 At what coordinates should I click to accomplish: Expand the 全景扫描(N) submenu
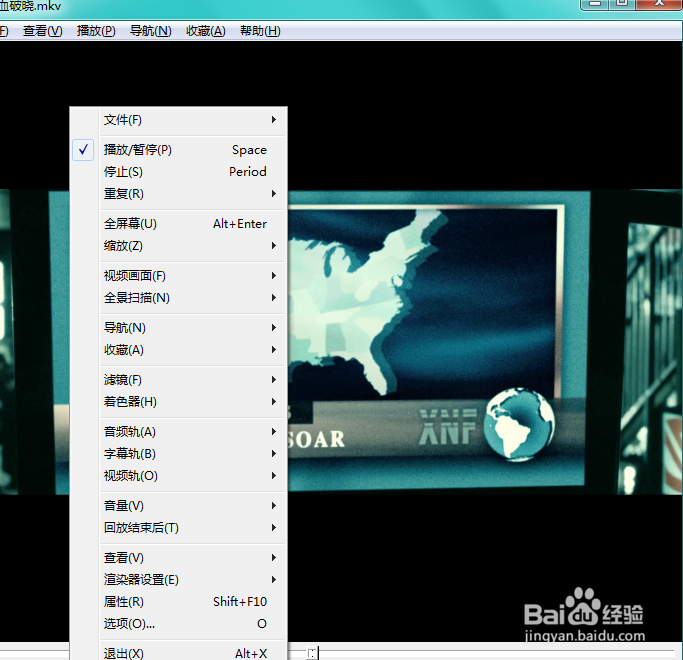178,298
